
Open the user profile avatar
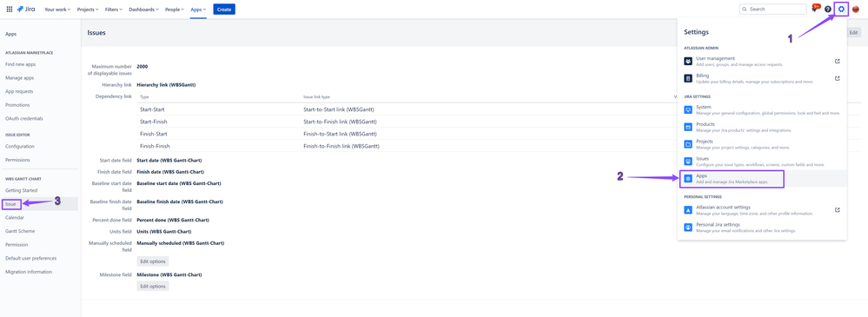855,10
